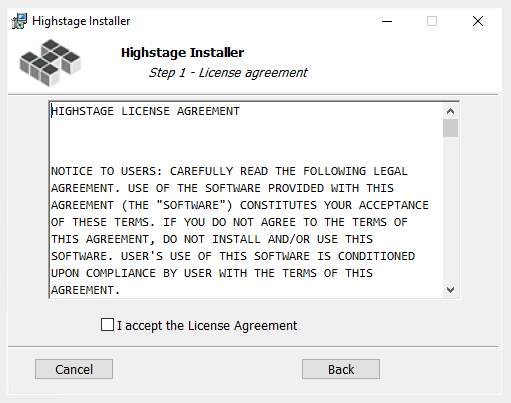Click the installer icon in the title bar
Screen dimensions: 511x403
[19, 21]
